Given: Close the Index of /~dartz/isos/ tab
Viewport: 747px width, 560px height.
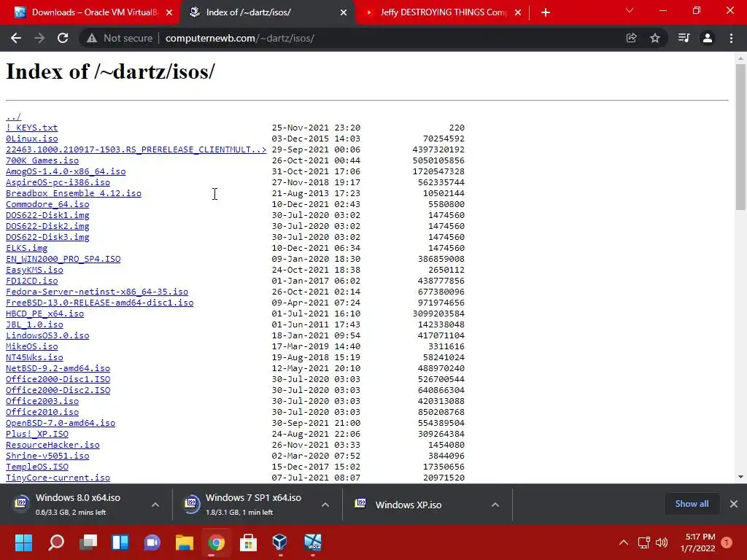Looking at the screenshot, I should [344, 12].
